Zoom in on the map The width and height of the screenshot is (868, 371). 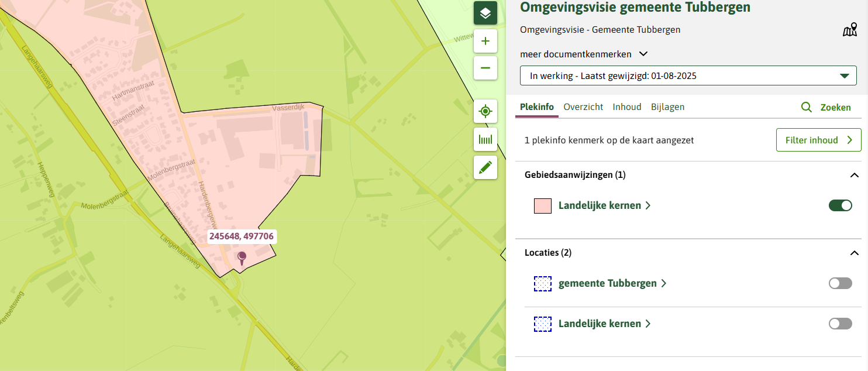point(485,41)
